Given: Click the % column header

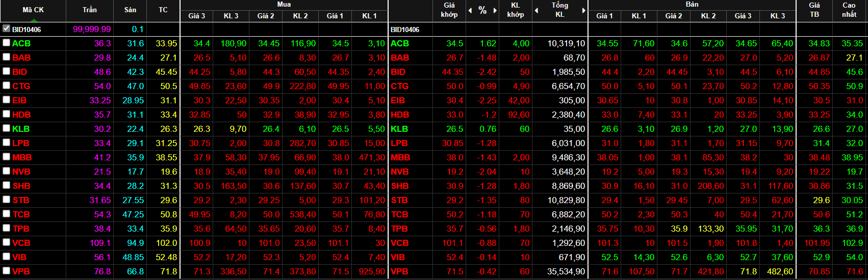Looking at the screenshot, I should (482, 10).
